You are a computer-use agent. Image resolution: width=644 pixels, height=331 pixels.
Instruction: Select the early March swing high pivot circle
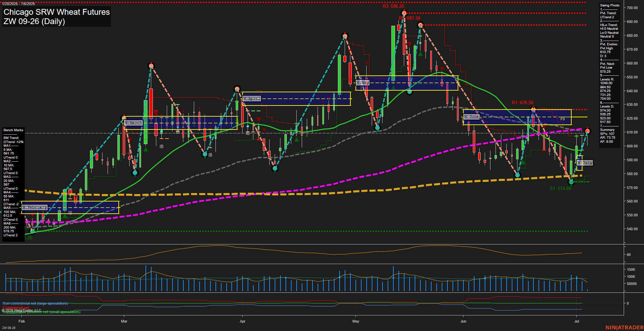click(x=151, y=66)
